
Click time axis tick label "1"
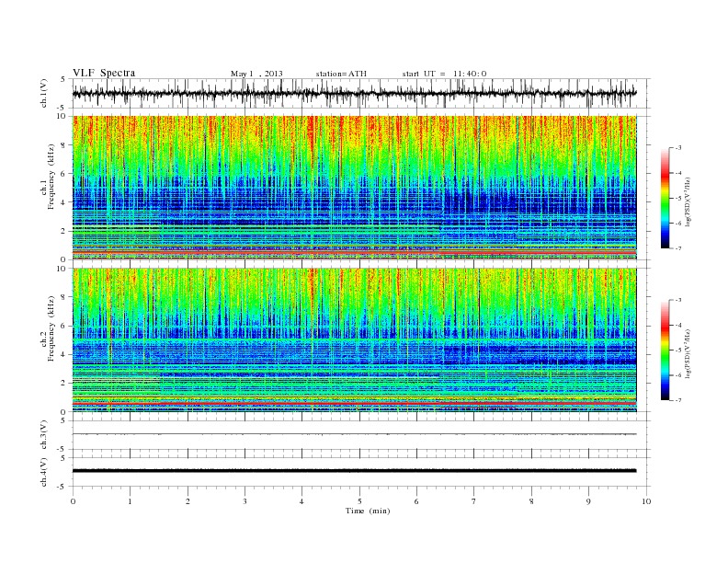pos(130,501)
